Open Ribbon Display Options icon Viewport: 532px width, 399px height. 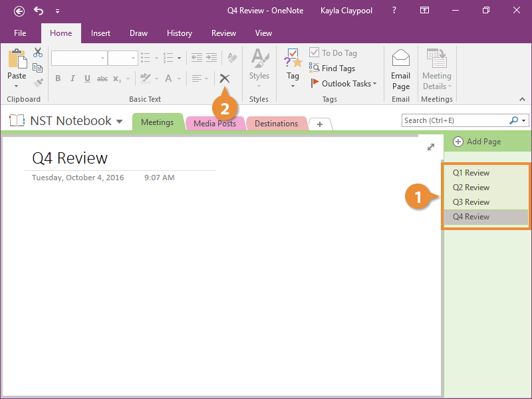click(x=424, y=11)
